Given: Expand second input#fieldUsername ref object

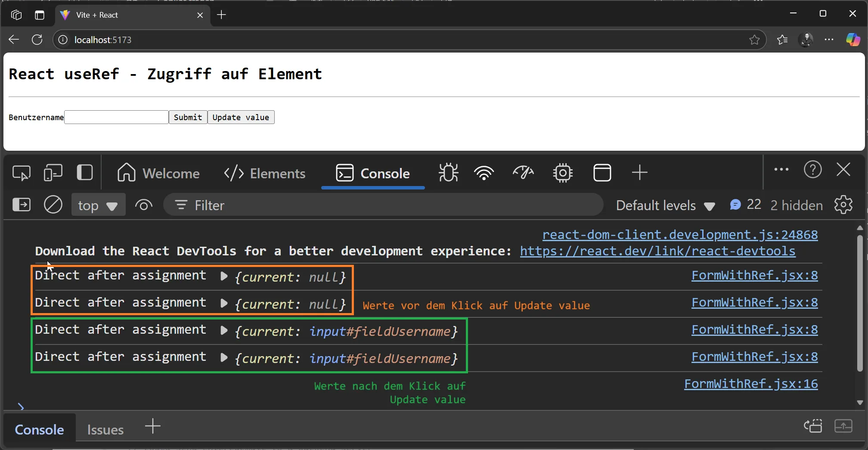Looking at the screenshot, I should pyautogui.click(x=224, y=357).
